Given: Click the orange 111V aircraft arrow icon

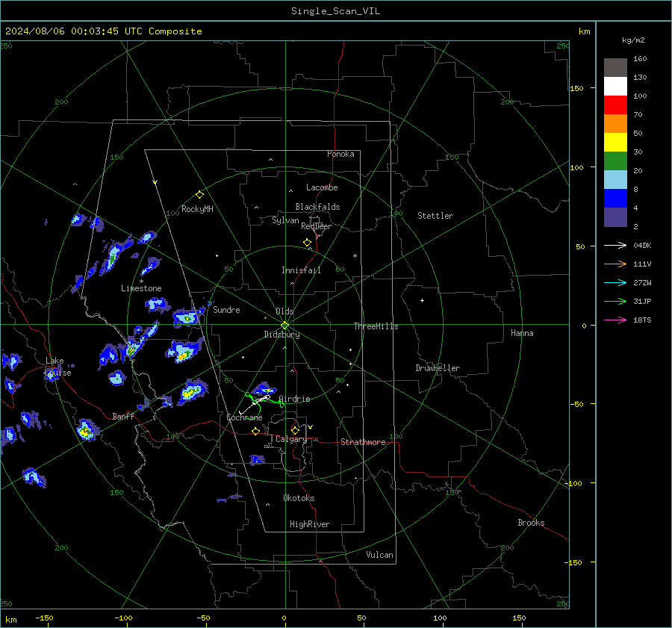Looking at the screenshot, I should tap(615, 264).
